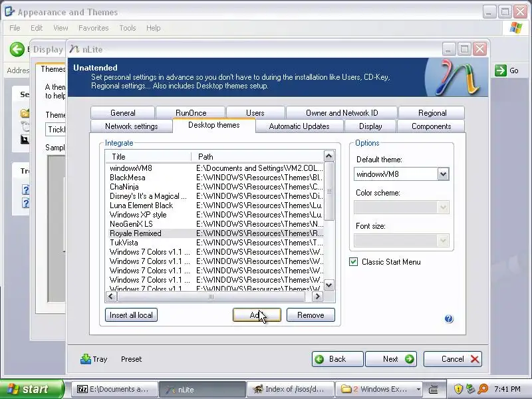Open the Favorites menu

click(x=93, y=28)
